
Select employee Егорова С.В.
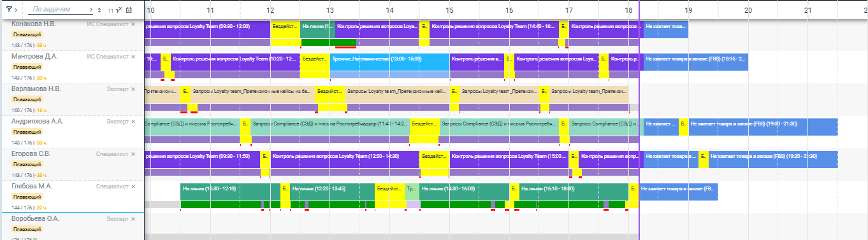31,153
